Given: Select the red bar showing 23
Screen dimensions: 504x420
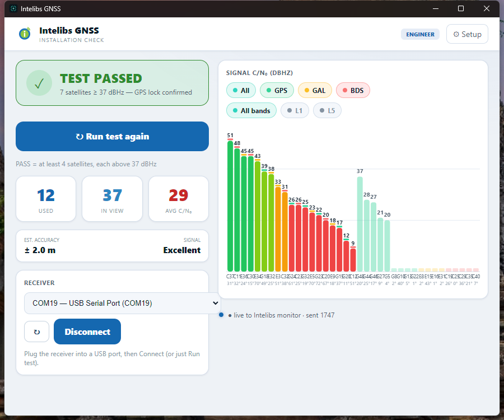Looking at the screenshot, I should 312,242.
